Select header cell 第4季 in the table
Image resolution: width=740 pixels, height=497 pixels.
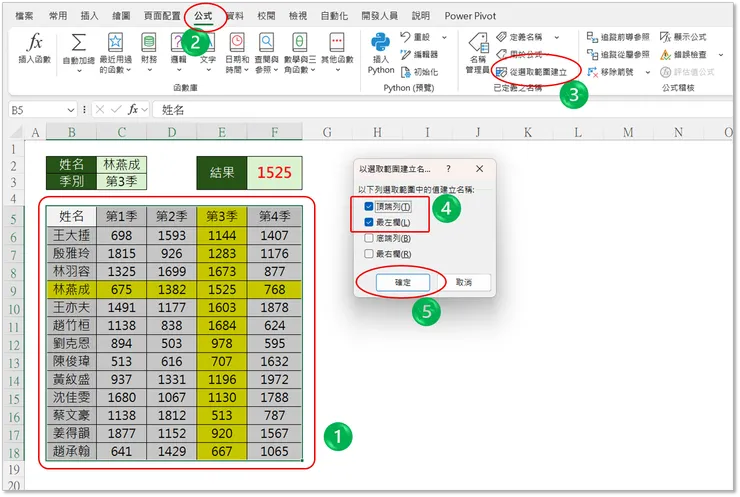274,216
